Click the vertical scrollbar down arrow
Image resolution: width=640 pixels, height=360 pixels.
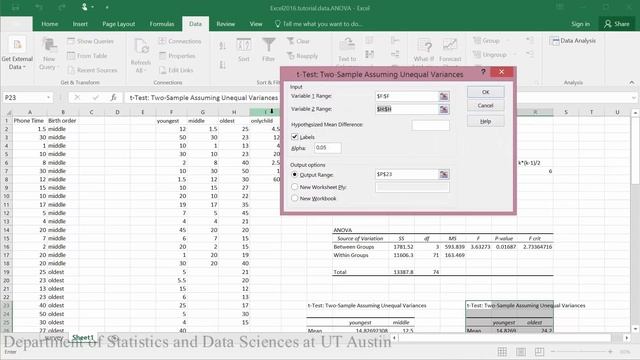[x=635, y=329]
